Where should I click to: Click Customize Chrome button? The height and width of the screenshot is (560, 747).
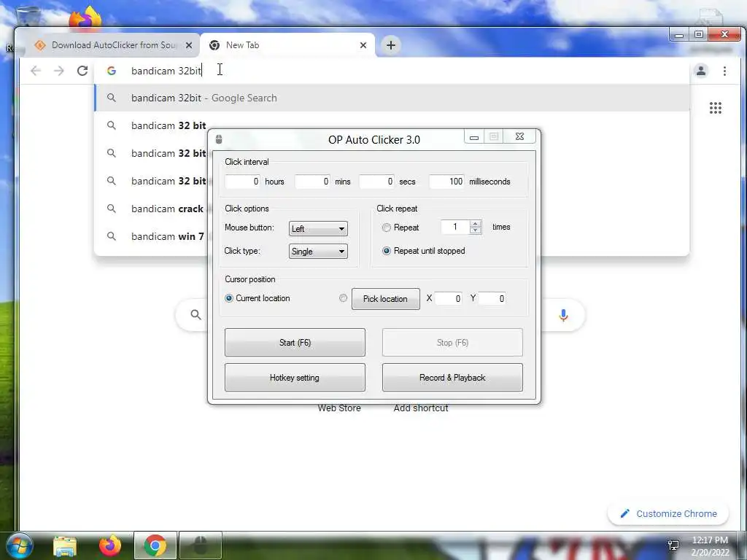[668, 514]
